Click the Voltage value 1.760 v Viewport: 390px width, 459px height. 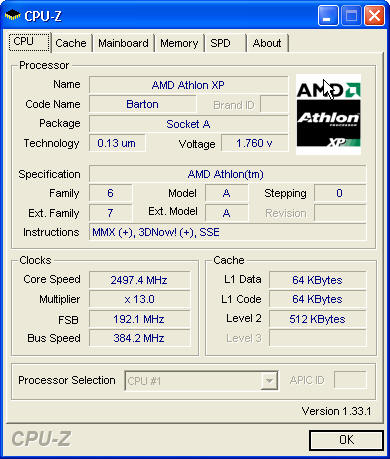[x=255, y=143]
